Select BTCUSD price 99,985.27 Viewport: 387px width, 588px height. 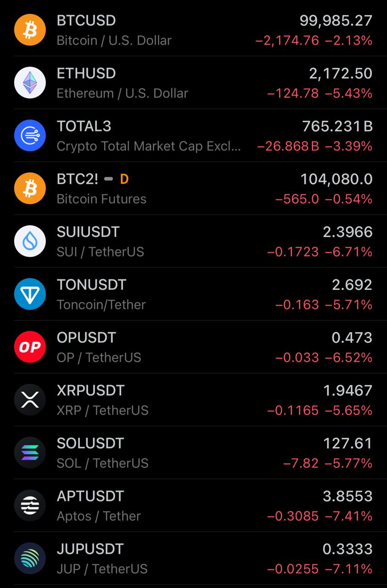336,21
